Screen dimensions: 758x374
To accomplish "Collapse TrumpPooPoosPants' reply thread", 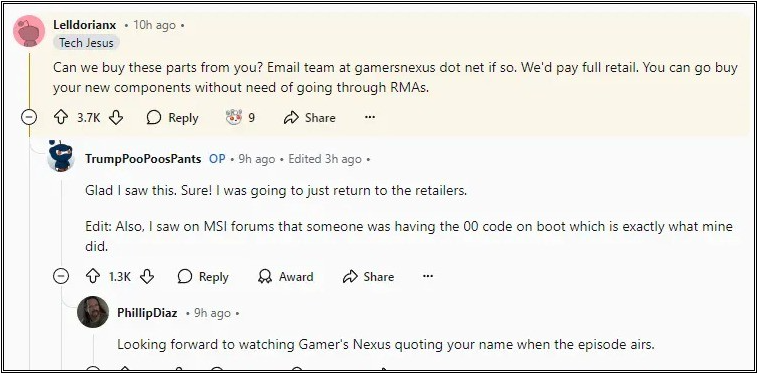I will pyautogui.click(x=61, y=276).
